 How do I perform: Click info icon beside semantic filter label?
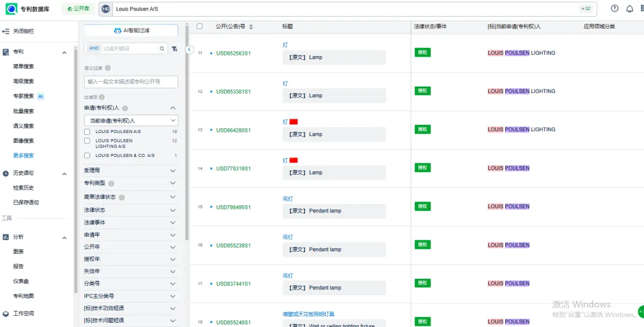(107, 68)
